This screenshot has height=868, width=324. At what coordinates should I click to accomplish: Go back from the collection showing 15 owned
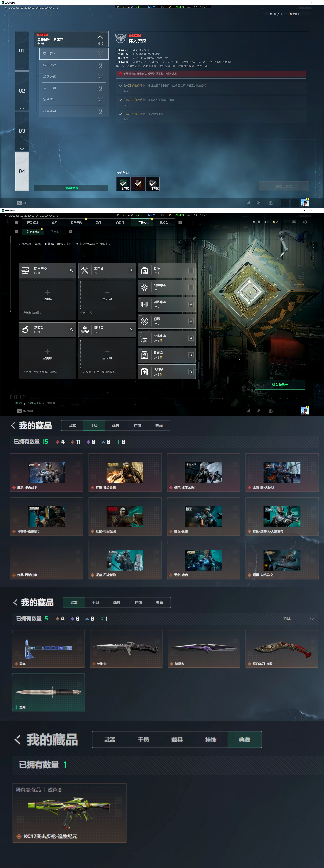(13, 426)
